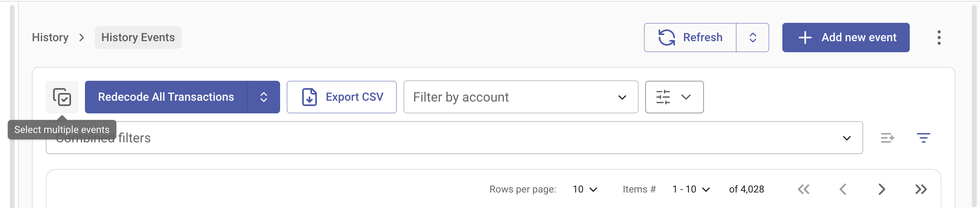The image size is (980, 208).
Task: Go to the first page
Action: tap(803, 189)
